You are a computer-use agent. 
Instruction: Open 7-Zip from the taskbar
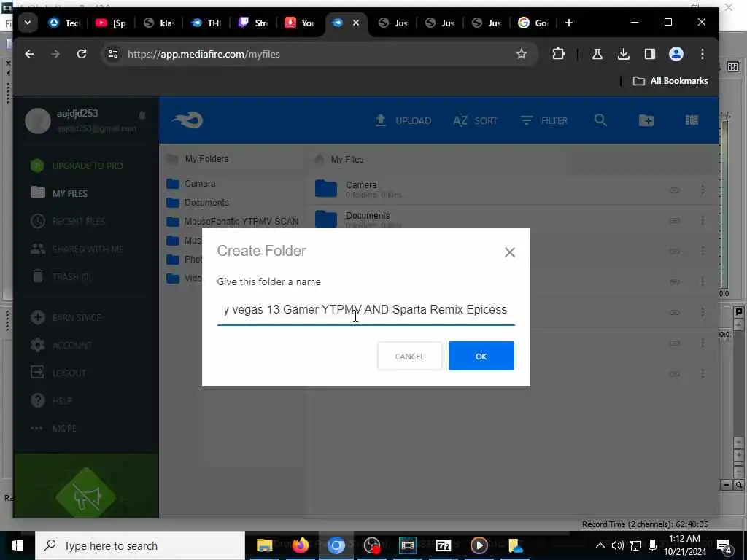(x=443, y=545)
